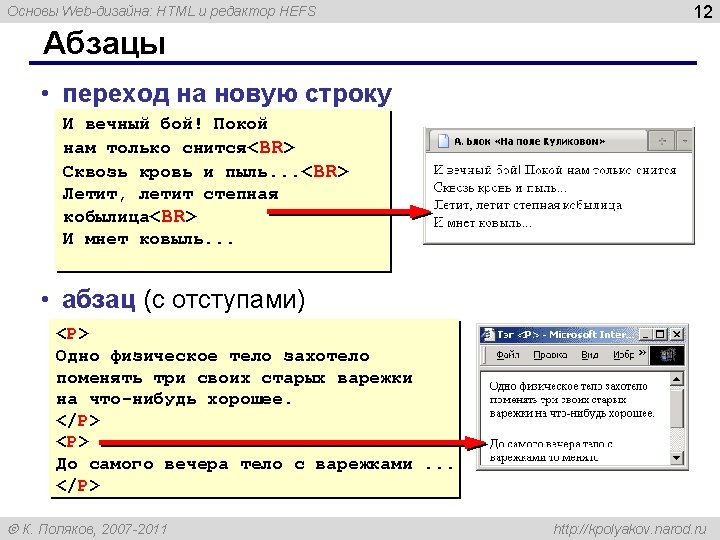Maximize the 'Тэг <P>' Internet Explorer window
Screen dimensions: 720x540
click(x=660, y=334)
